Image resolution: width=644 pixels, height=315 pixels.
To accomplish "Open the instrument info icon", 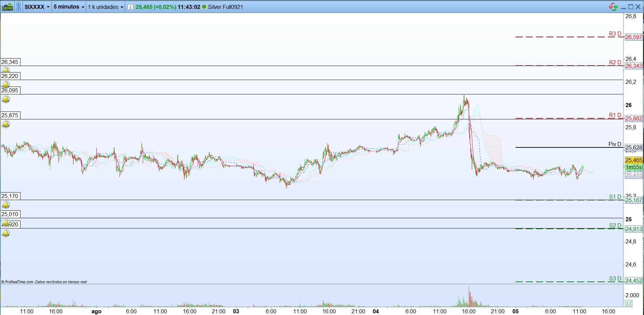I will [130, 7].
